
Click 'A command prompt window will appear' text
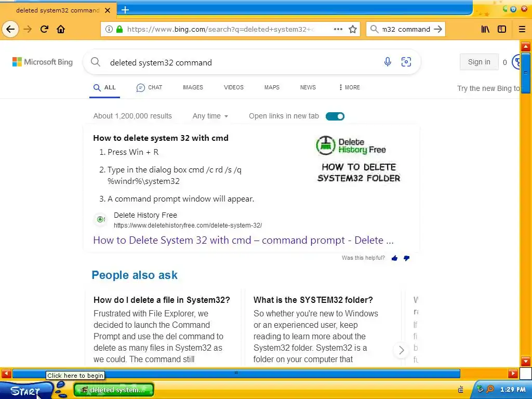(181, 199)
